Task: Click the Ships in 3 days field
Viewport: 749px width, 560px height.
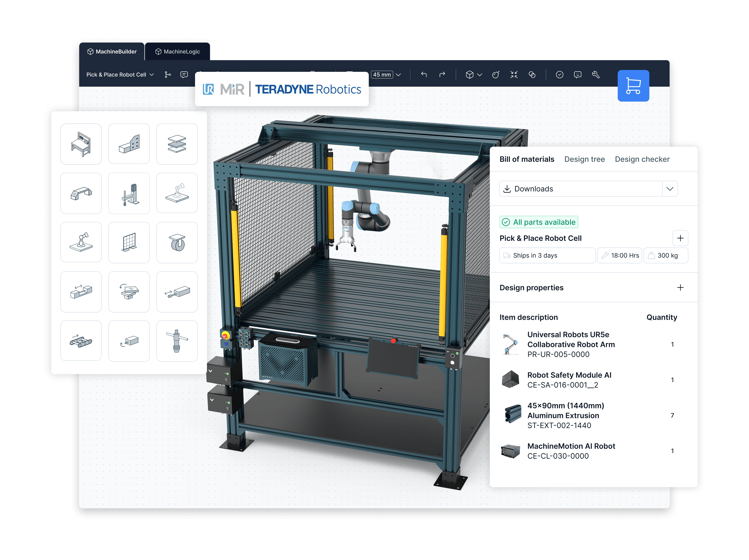Action: [x=547, y=255]
